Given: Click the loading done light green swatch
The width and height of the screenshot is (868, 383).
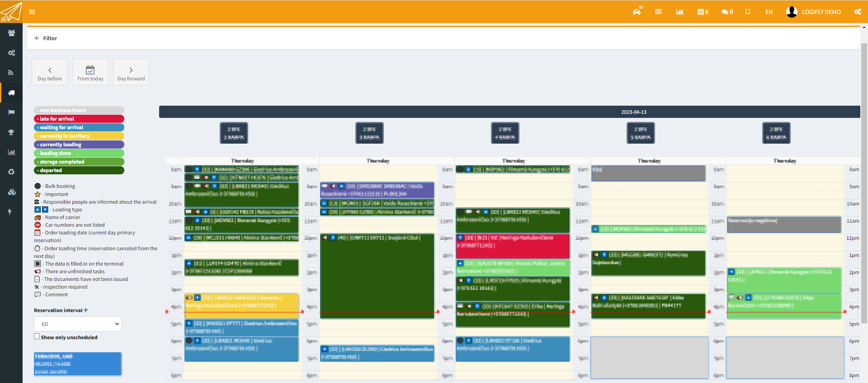Looking at the screenshot, I should (79, 153).
